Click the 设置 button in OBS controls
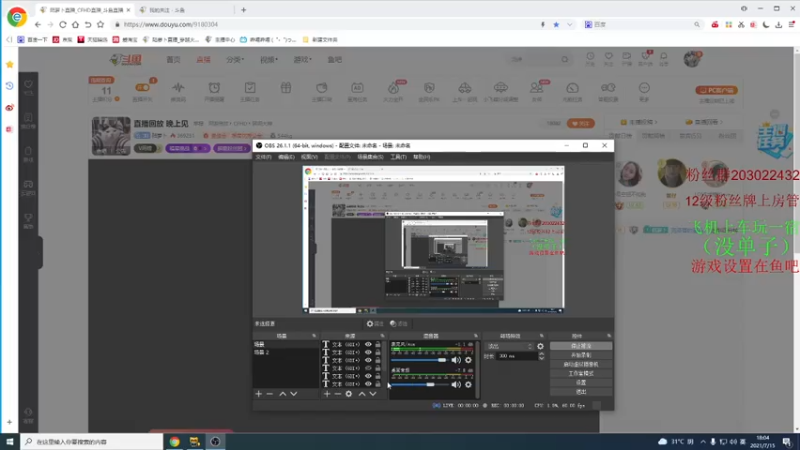Viewport: 800px width, 450px height. click(581, 383)
